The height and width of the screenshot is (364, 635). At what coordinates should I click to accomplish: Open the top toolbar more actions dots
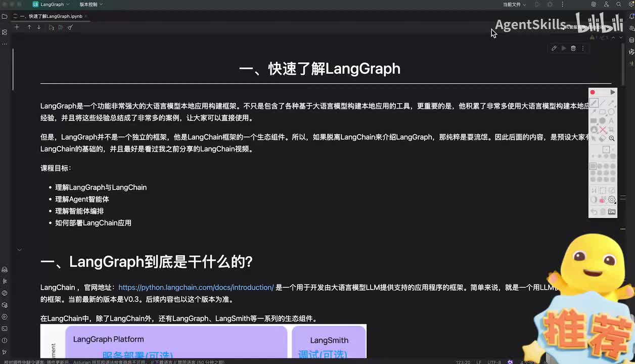(562, 4)
